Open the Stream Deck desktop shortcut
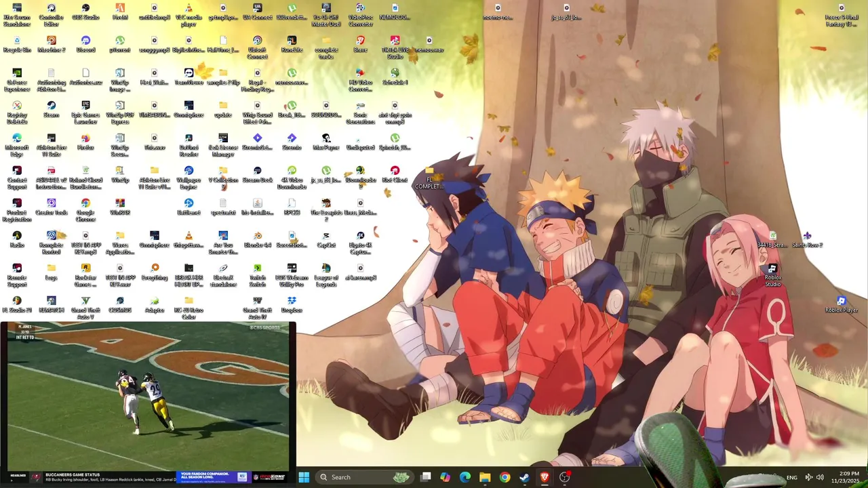 [257, 175]
